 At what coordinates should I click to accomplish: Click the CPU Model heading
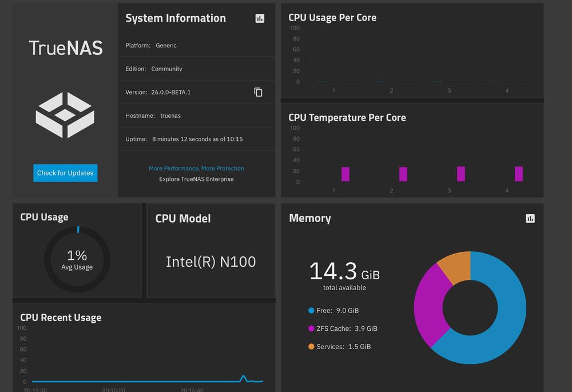click(x=183, y=219)
